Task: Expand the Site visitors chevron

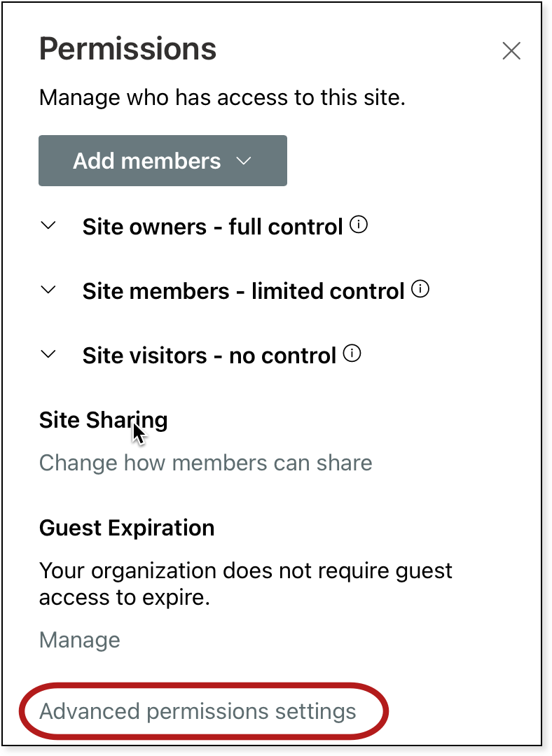Action: (x=48, y=354)
